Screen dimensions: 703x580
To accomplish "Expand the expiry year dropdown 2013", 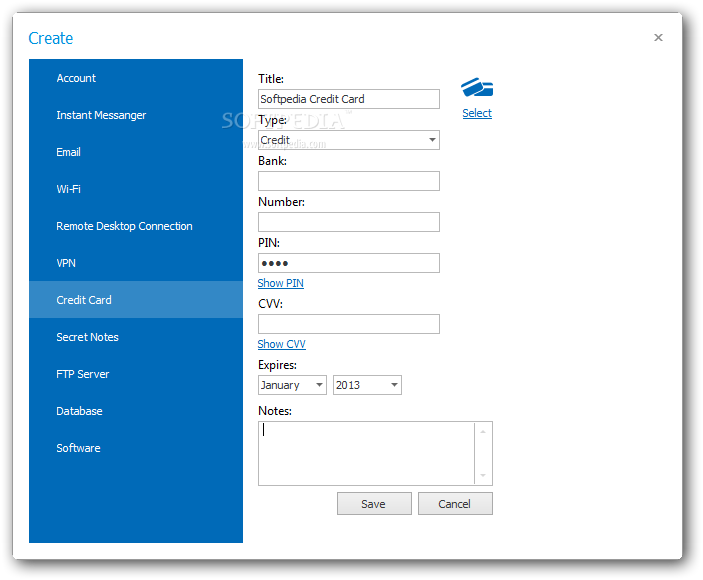I will [x=367, y=385].
